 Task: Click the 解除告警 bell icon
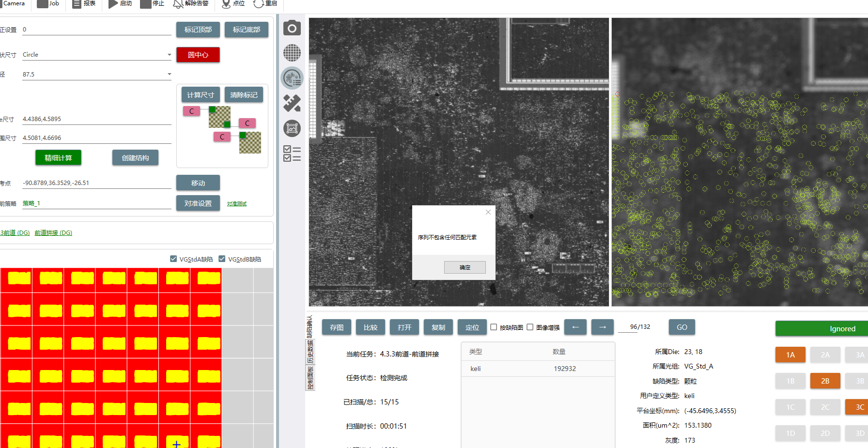point(178,4)
